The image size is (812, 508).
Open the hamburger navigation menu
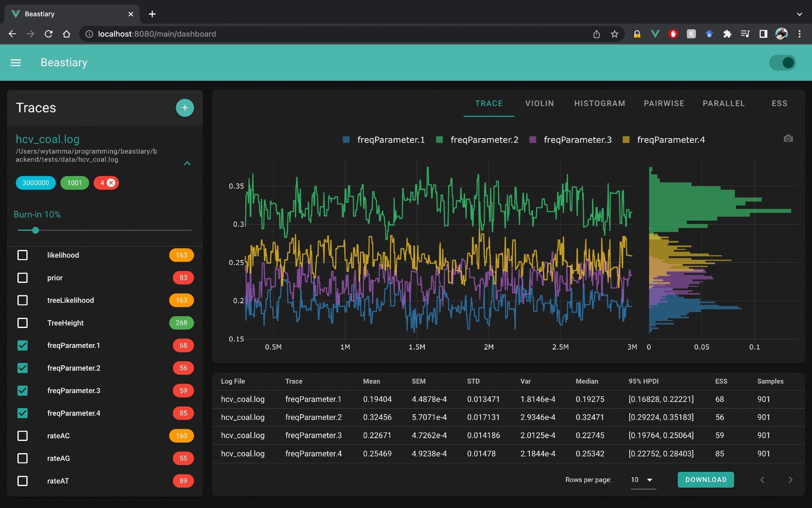coord(15,63)
